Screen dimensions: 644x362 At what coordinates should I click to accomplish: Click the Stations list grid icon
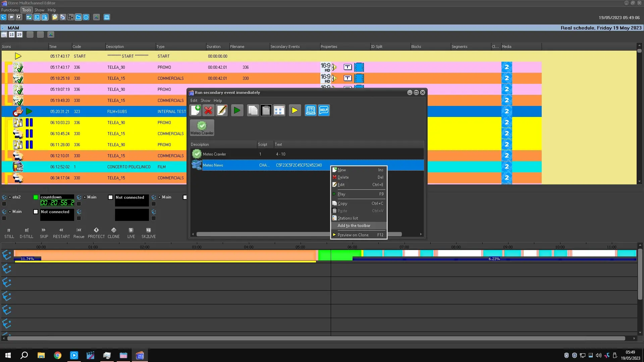pos(279,110)
